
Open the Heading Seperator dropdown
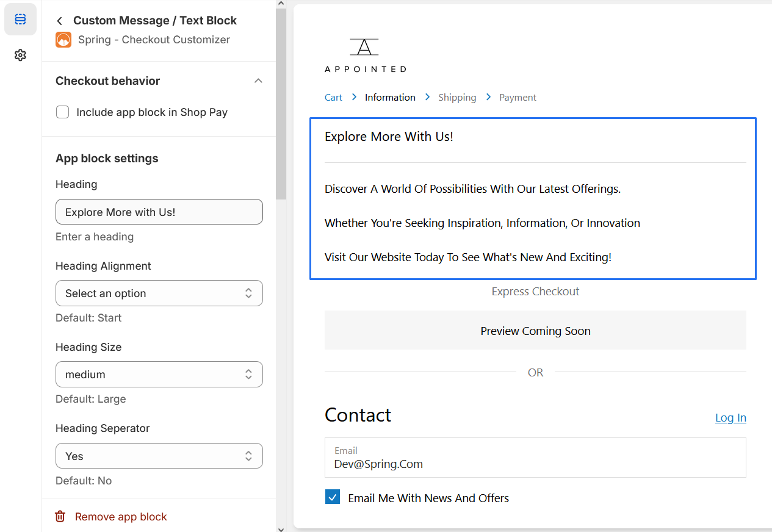tap(159, 456)
